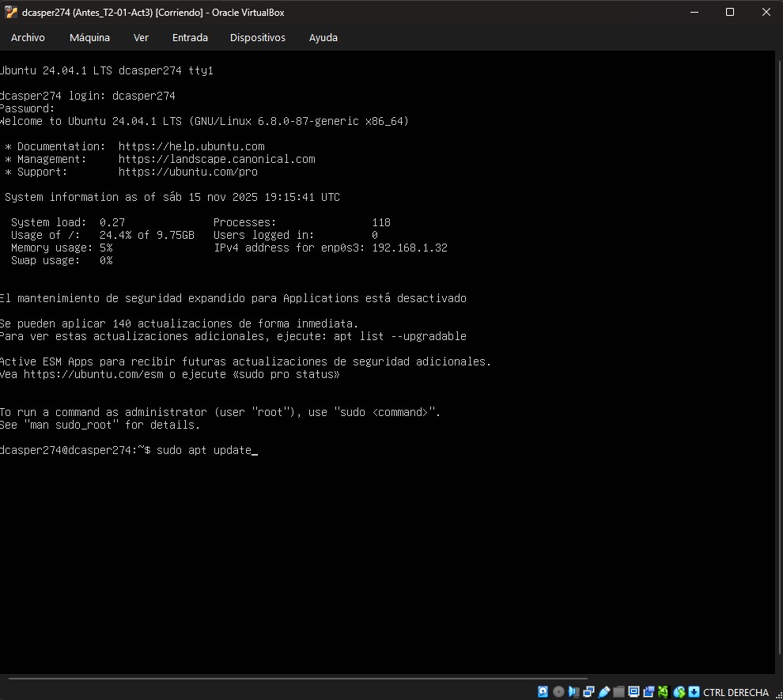Screen dimensions: 783x700
Task: Open the Ayuda menu
Action: click(323, 37)
